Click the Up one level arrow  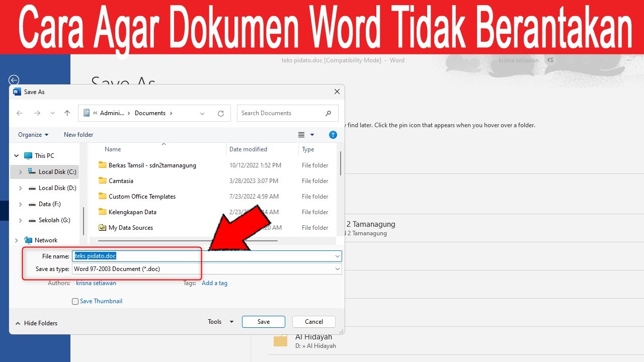point(67,113)
